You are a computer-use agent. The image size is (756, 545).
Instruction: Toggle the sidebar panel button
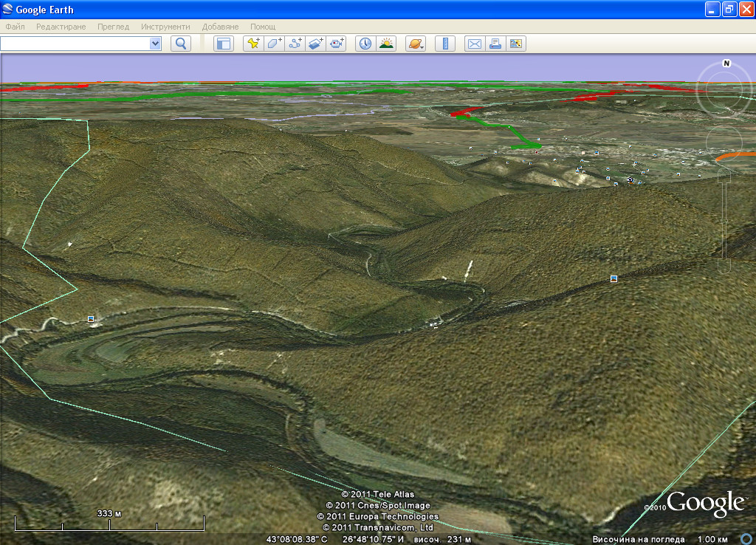(223, 44)
